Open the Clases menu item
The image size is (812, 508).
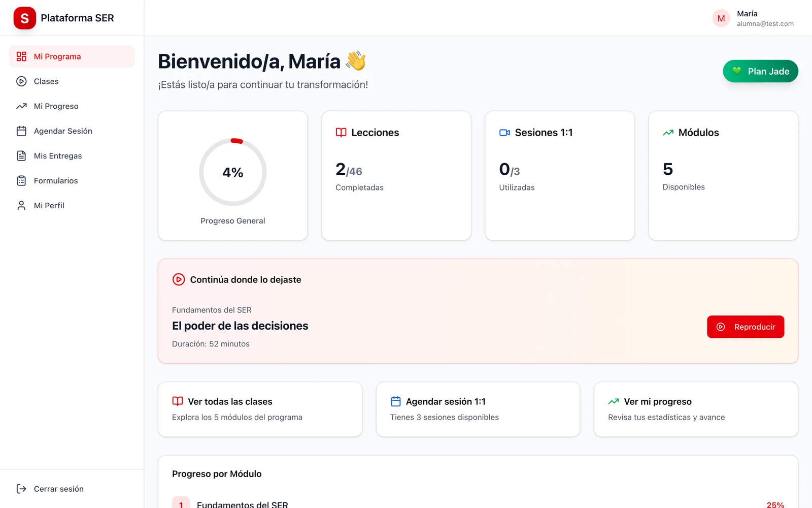pos(72,81)
